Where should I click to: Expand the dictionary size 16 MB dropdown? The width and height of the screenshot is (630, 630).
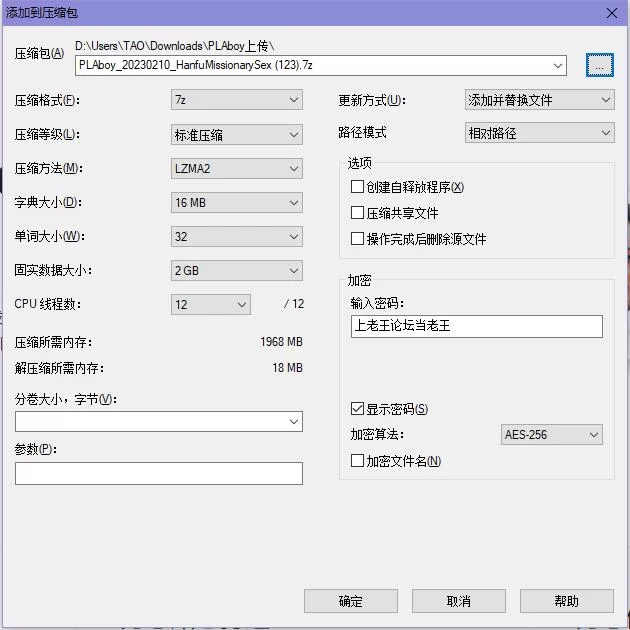pos(236,202)
